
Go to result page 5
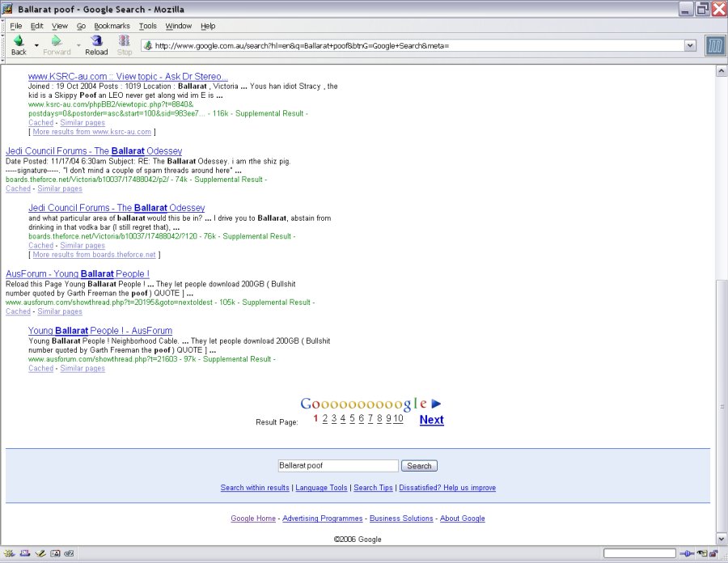click(x=352, y=419)
